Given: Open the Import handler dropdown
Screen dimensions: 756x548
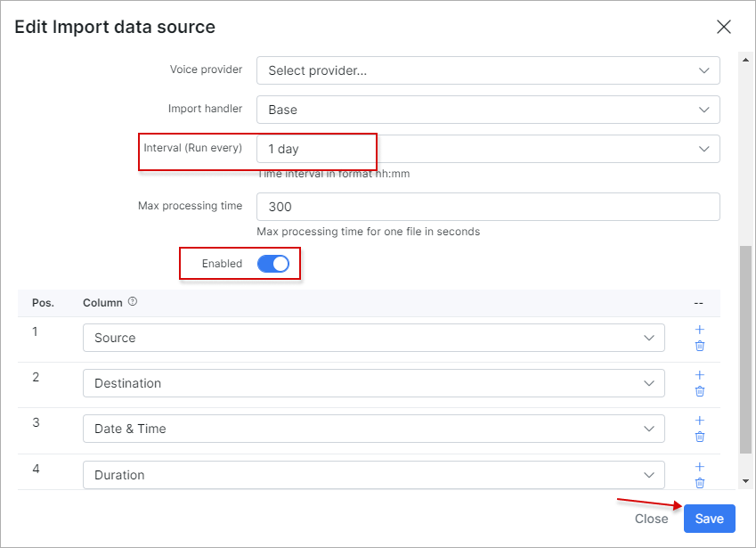Looking at the screenshot, I should tap(488, 110).
